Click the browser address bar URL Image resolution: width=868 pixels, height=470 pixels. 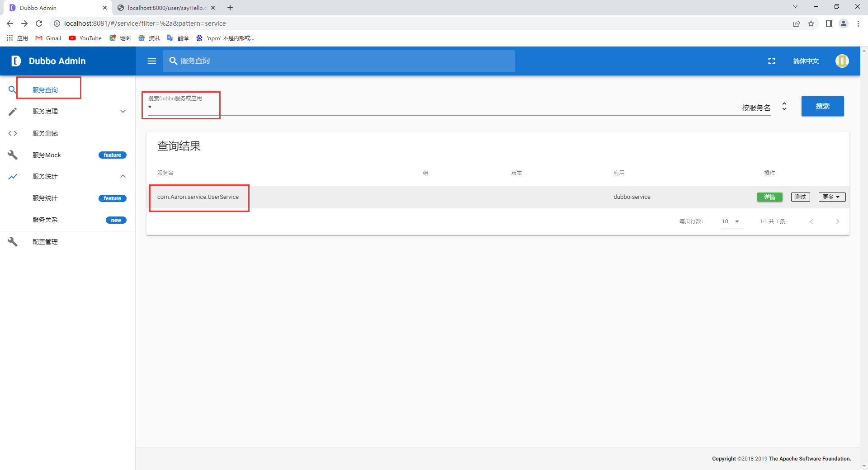tap(145, 23)
